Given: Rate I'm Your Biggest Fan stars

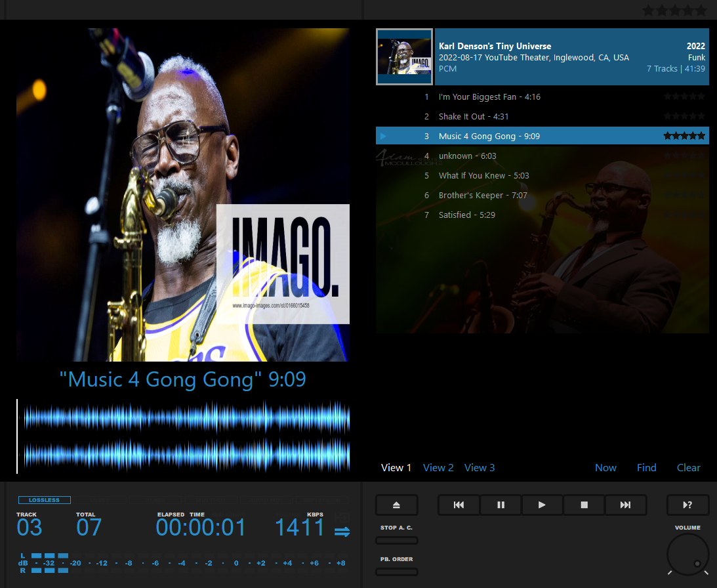Looking at the screenshot, I should click(x=684, y=96).
